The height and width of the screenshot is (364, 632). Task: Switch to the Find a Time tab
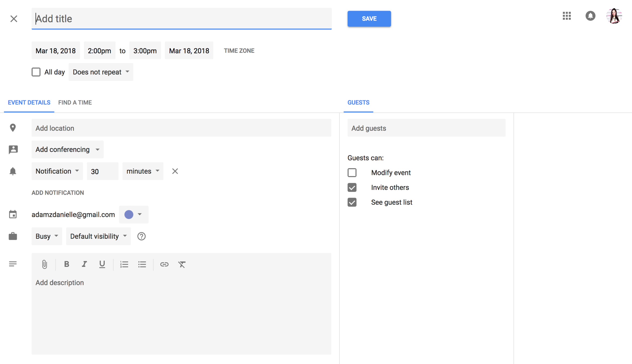[x=75, y=102]
